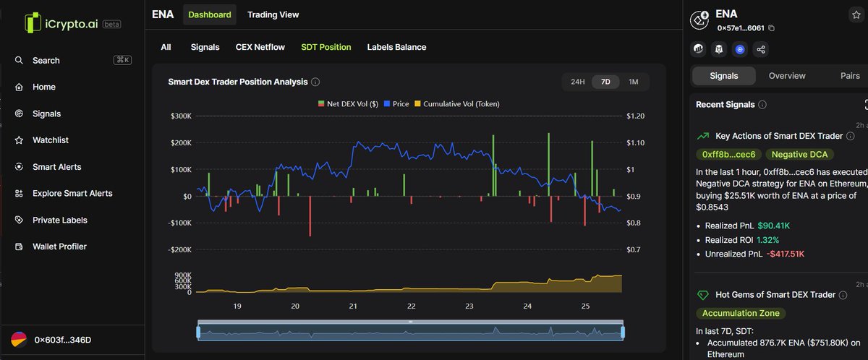Toggle Net DEX Vol ($) legend series

(349, 104)
